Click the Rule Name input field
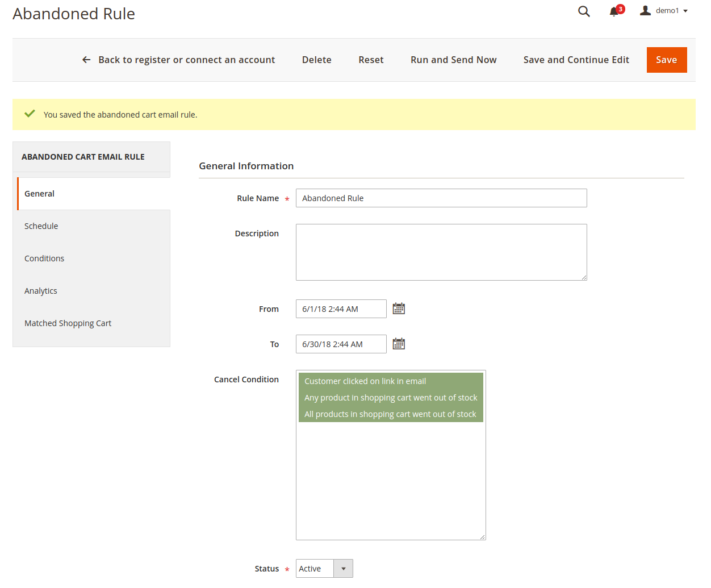 [x=441, y=198]
